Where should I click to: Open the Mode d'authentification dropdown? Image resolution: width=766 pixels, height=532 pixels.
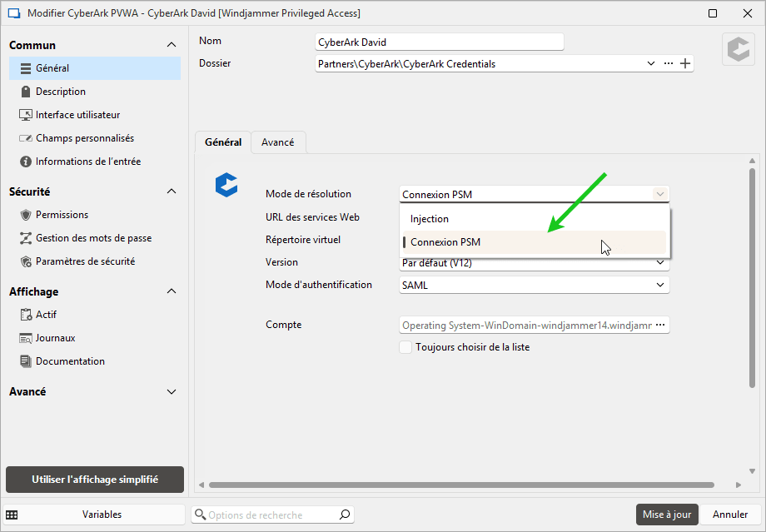tap(533, 284)
